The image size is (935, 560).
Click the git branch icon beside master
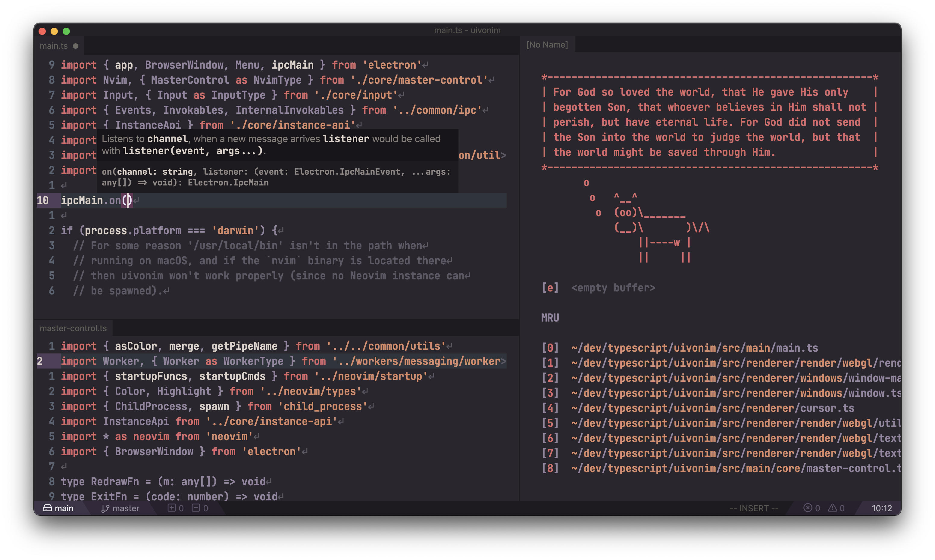(x=105, y=508)
